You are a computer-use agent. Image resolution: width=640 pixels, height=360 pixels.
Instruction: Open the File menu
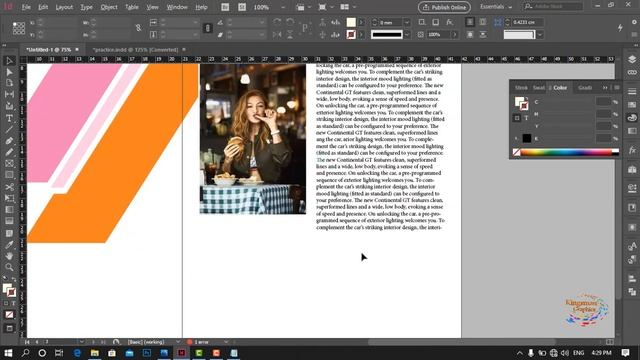coord(26,7)
